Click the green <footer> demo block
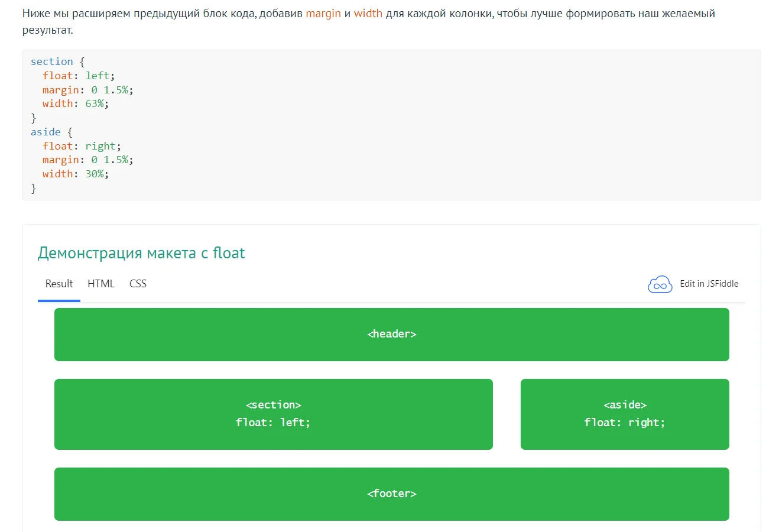 point(391,494)
